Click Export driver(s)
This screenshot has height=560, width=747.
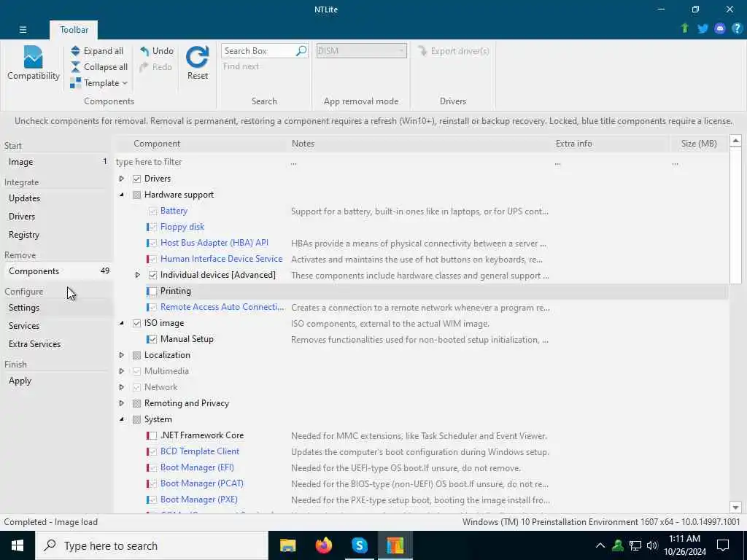coord(454,51)
